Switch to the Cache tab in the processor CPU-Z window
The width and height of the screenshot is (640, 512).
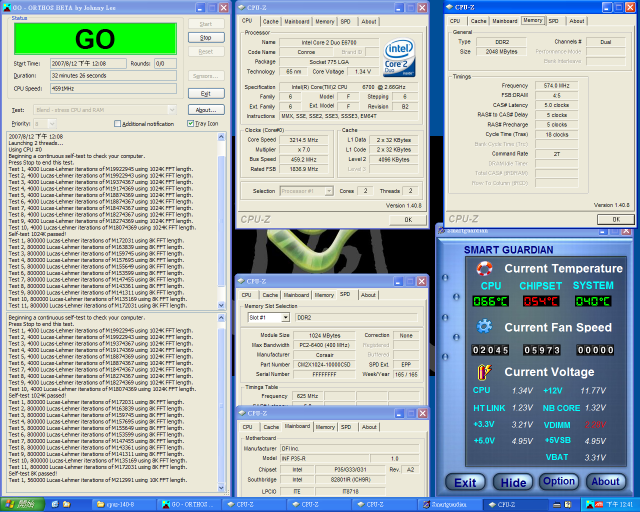pos(271,21)
